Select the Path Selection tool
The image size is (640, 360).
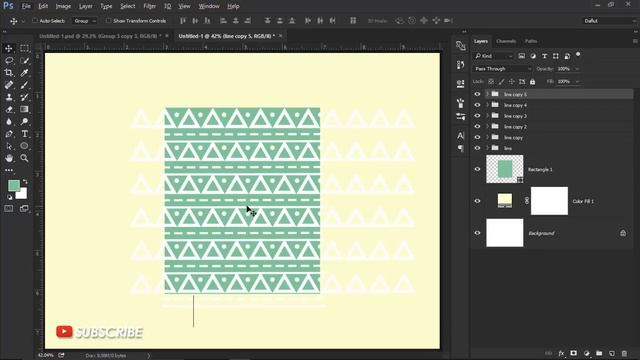(9, 146)
